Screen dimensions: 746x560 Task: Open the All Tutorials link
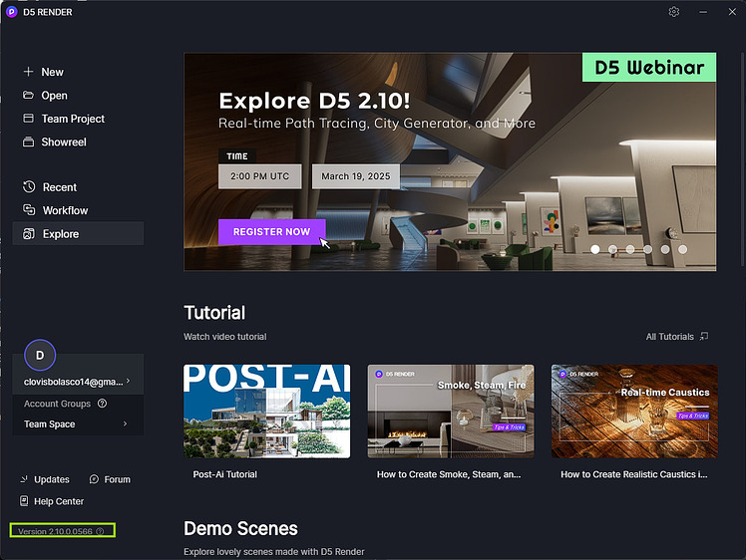(x=670, y=337)
